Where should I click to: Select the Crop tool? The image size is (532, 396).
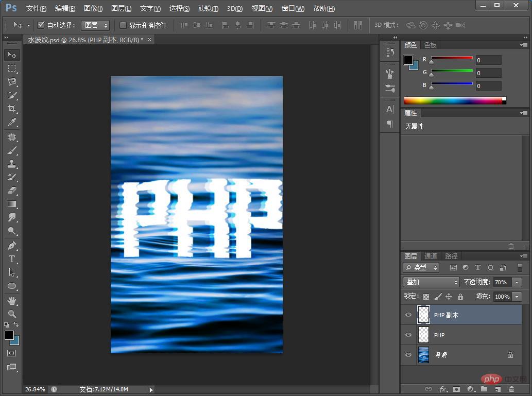(12, 109)
